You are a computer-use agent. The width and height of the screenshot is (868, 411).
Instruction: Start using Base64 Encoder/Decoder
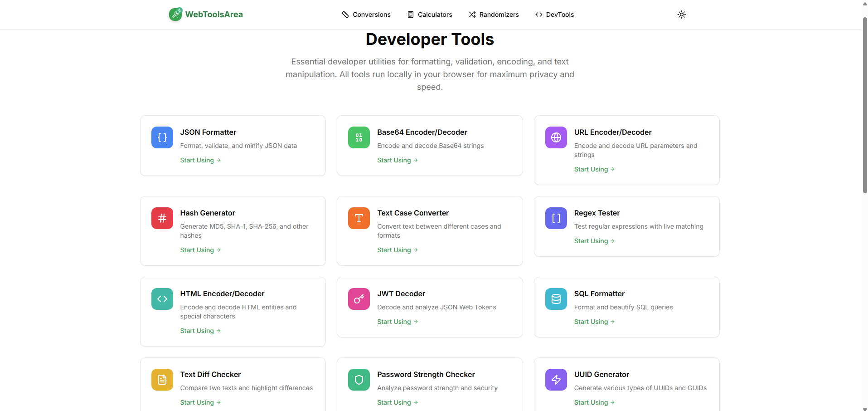(x=398, y=160)
